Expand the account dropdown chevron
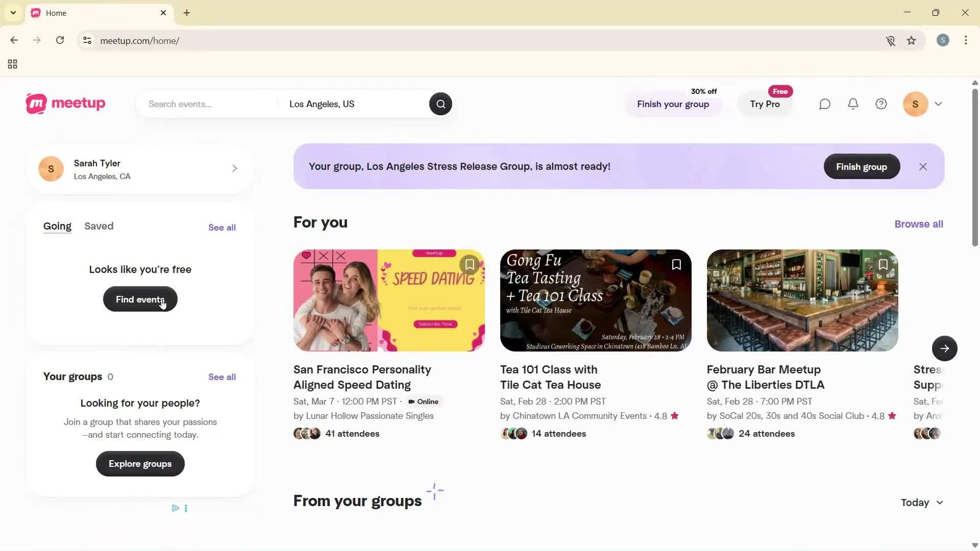The height and width of the screenshot is (551, 980). point(939,104)
